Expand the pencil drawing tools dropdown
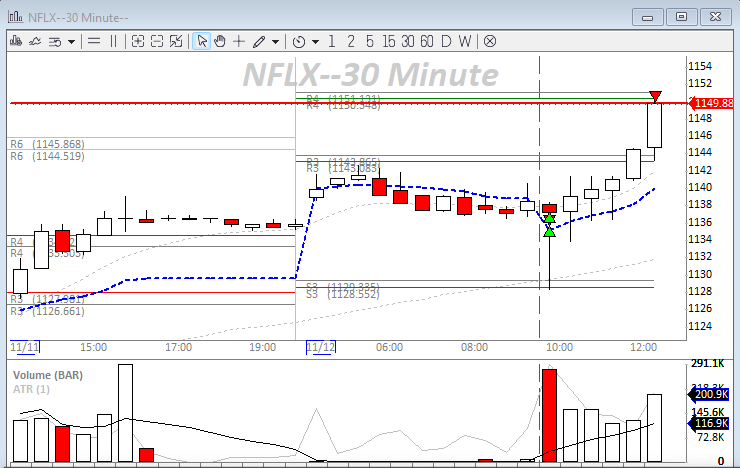 (x=276, y=42)
